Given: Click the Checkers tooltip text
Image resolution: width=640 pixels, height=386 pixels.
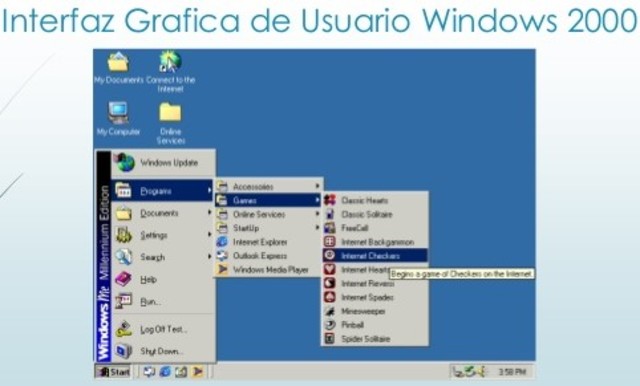Looking at the screenshot, I should click(461, 274).
